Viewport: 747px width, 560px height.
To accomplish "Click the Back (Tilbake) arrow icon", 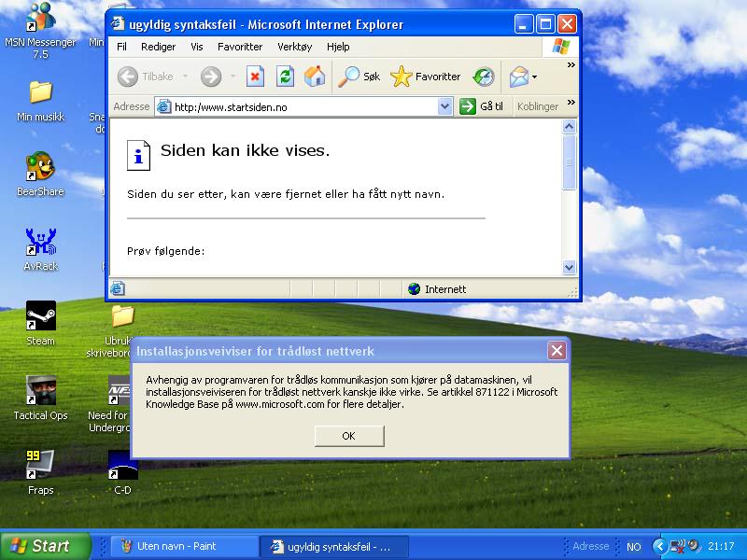I will click(127, 77).
